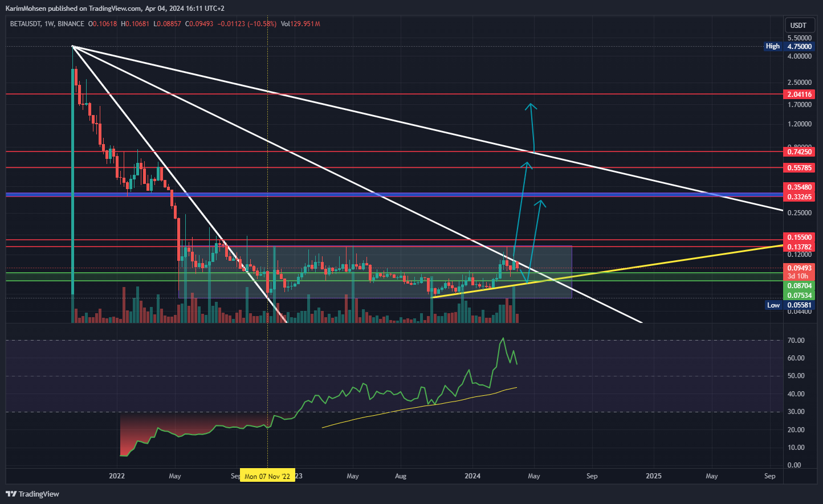The image size is (823, 504).
Task: Select the green 0.08704 price label
Action: pyautogui.click(x=799, y=286)
